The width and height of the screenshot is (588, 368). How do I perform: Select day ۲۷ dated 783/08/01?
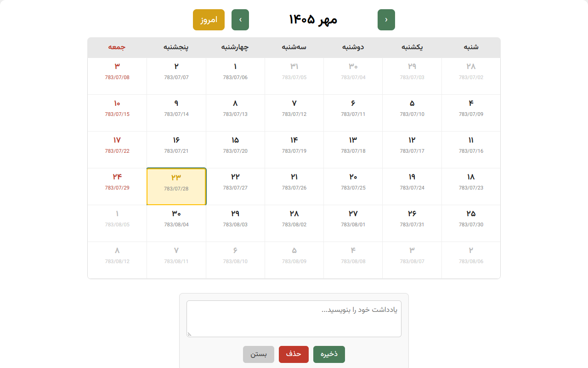coord(353,224)
